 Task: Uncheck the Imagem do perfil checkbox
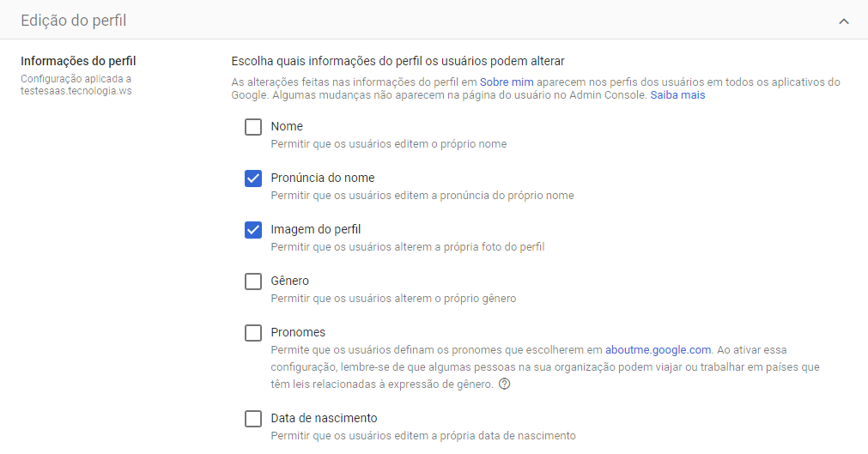coord(253,230)
